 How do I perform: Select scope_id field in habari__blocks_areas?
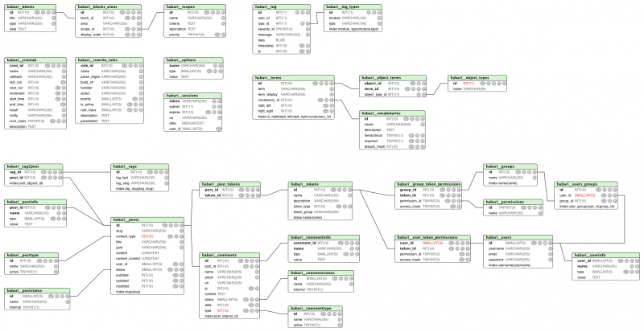point(109,29)
